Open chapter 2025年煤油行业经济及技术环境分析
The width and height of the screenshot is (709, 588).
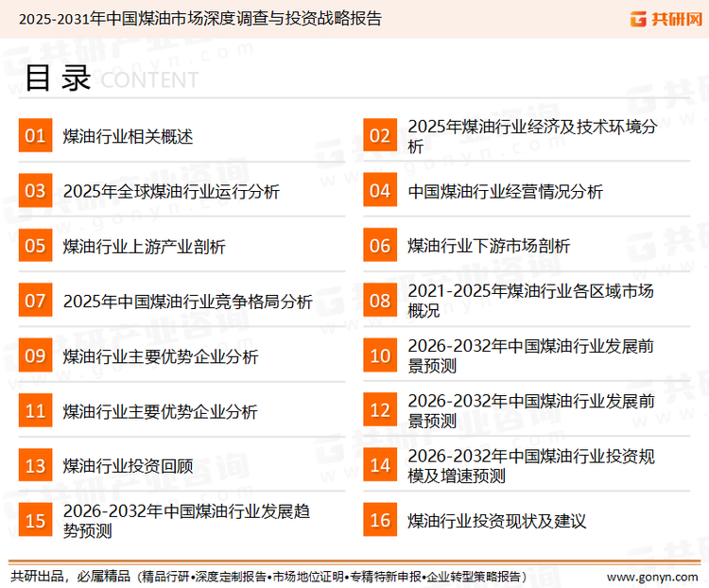coord(532,136)
